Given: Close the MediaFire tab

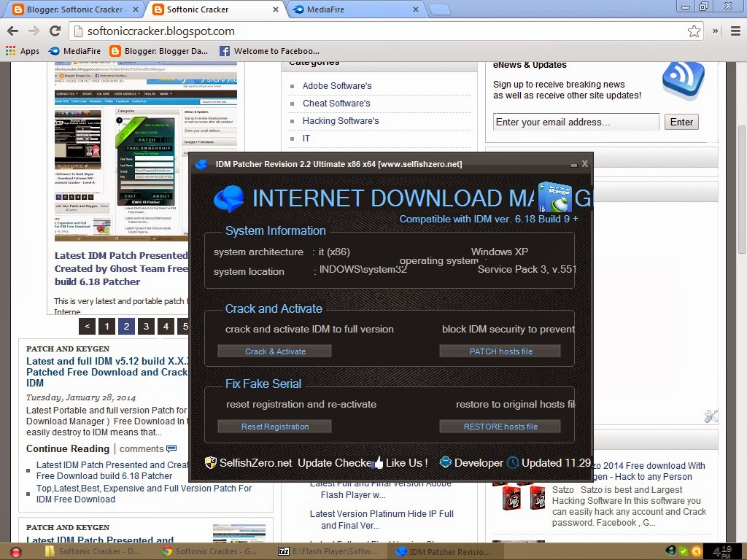Looking at the screenshot, I should [x=415, y=9].
